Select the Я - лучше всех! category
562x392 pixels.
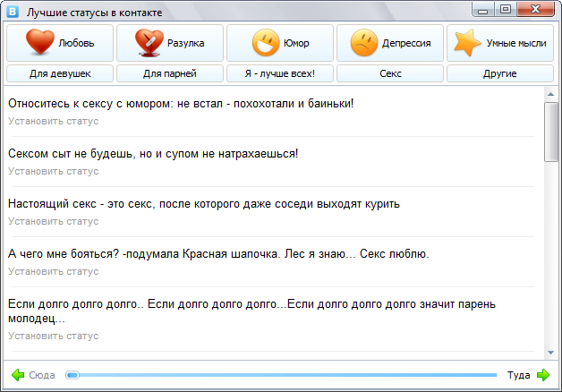pos(280,73)
